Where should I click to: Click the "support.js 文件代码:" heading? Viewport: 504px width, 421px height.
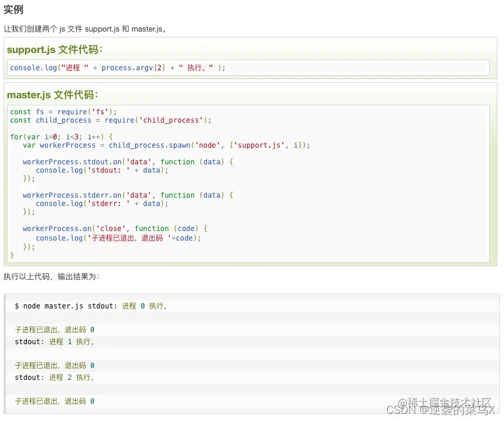[x=55, y=49]
